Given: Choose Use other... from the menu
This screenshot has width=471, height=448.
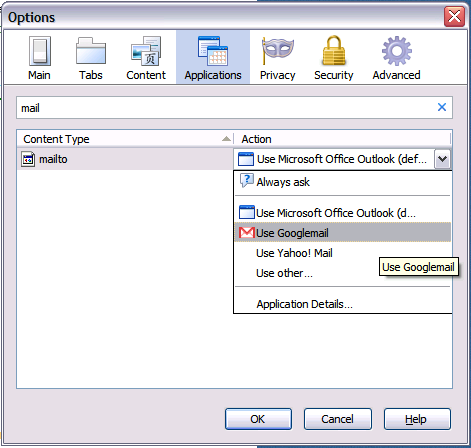Looking at the screenshot, I should click(342, 273).
